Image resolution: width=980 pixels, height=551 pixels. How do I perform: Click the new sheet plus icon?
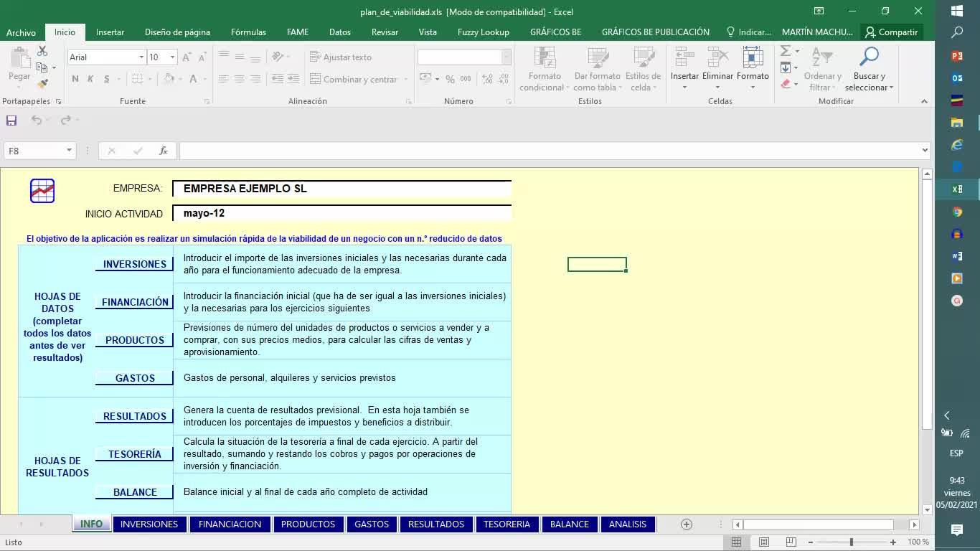point(686,524)
